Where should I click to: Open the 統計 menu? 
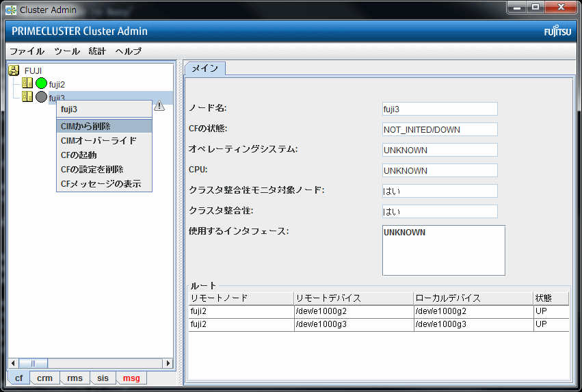(x=97, y=51)
